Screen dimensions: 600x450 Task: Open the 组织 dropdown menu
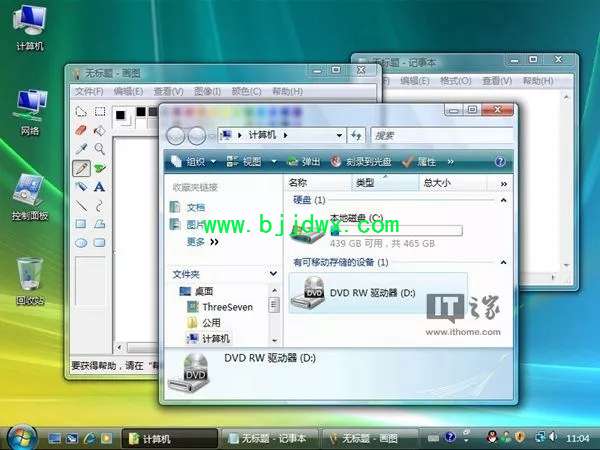pos(193,162)
